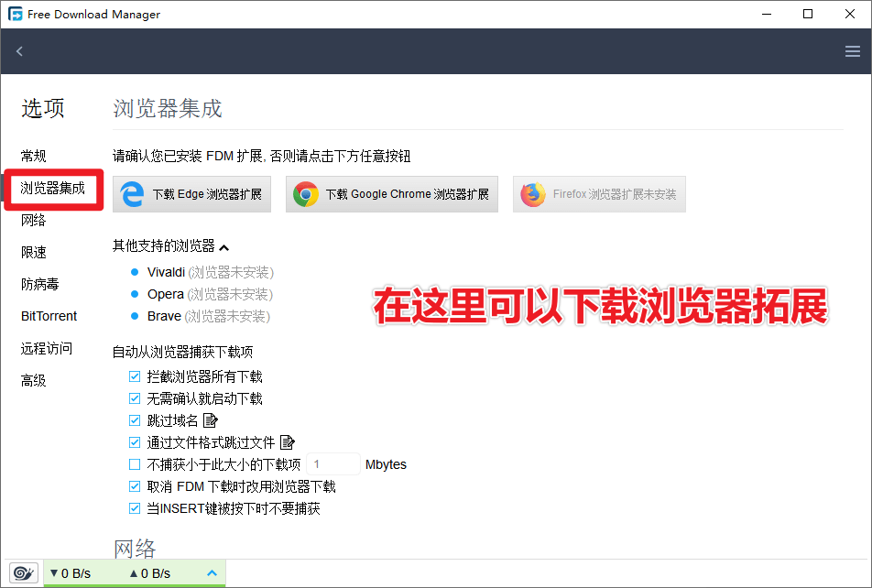
Task: Click the snail speed-limit icon in status bar
Action: (23, 572)
